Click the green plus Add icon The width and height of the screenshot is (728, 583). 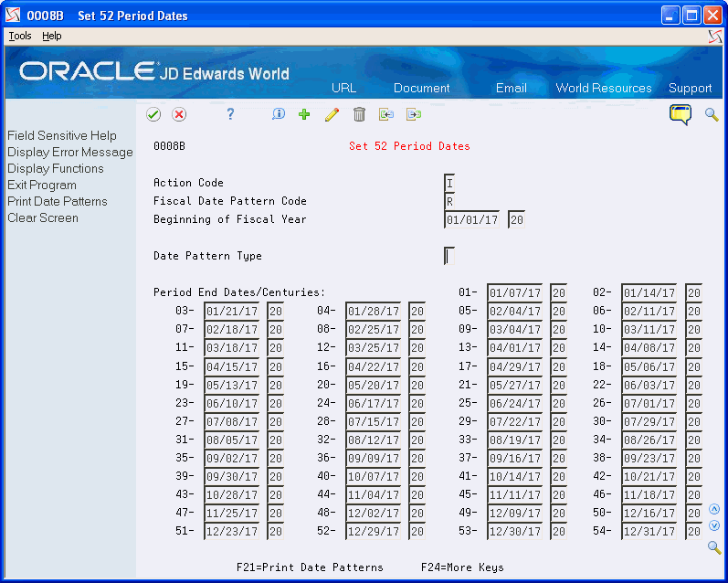[304, 114]
